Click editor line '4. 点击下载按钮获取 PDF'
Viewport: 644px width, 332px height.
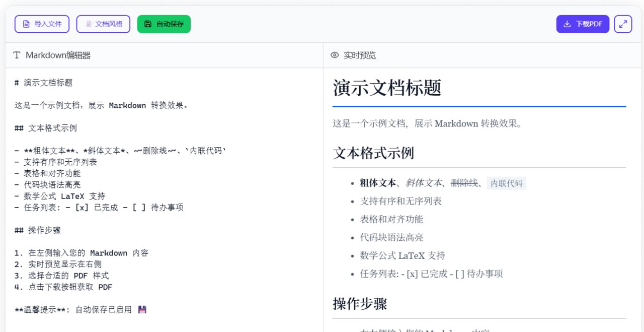(x=63, y=287)
